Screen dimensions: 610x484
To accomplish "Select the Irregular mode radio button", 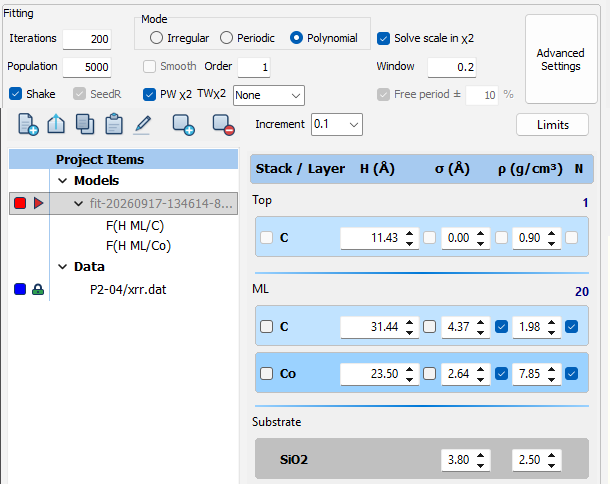I will (156, 38).
